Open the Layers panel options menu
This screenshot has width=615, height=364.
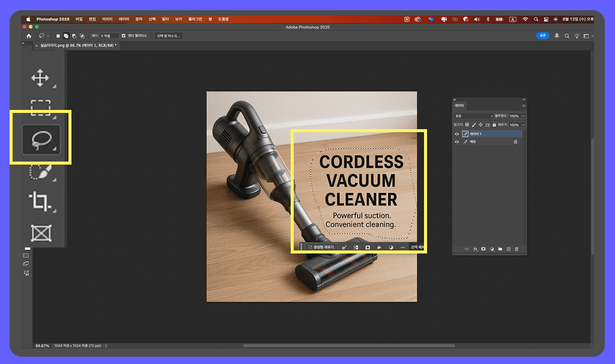(x=524, y=106)
